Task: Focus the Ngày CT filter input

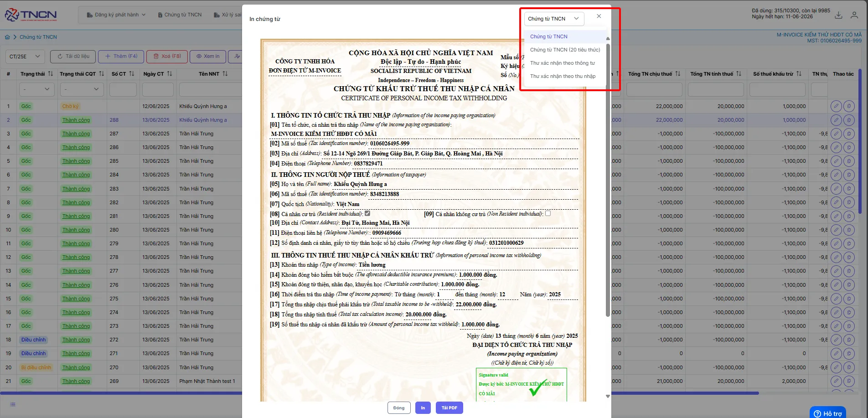Action: pos(158,89)
